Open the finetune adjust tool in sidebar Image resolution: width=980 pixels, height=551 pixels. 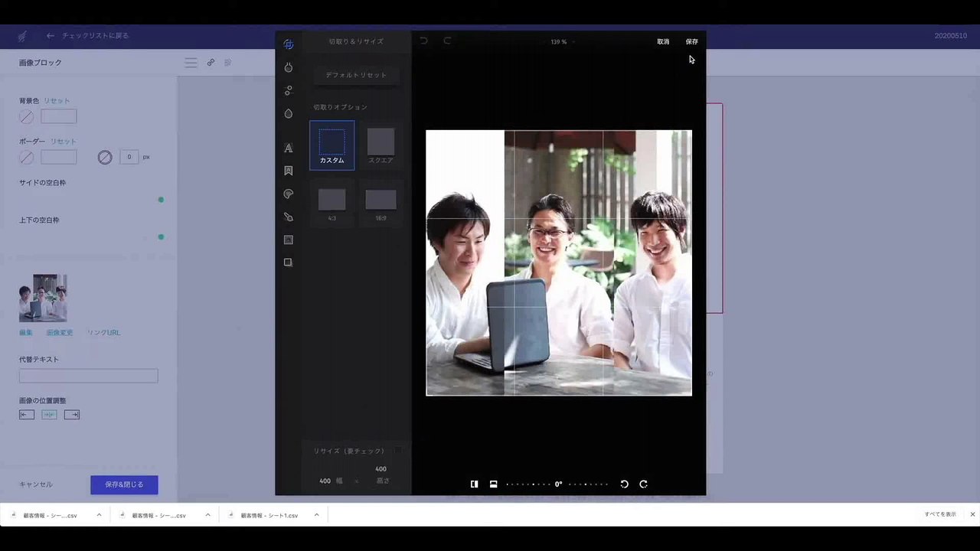click(x=288, y=67)
